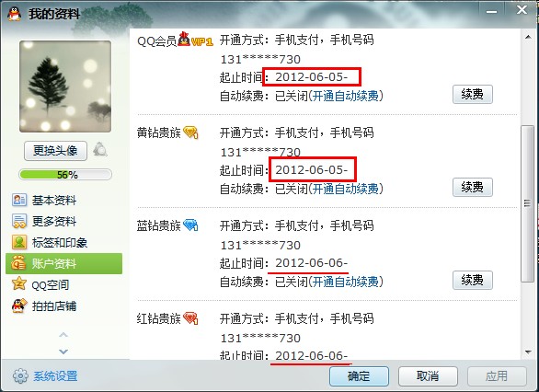The width and height of the screenshot is (539, 392).
Task: Click the red diamond icon next to 红钻贵族
Action: (190, 318)
